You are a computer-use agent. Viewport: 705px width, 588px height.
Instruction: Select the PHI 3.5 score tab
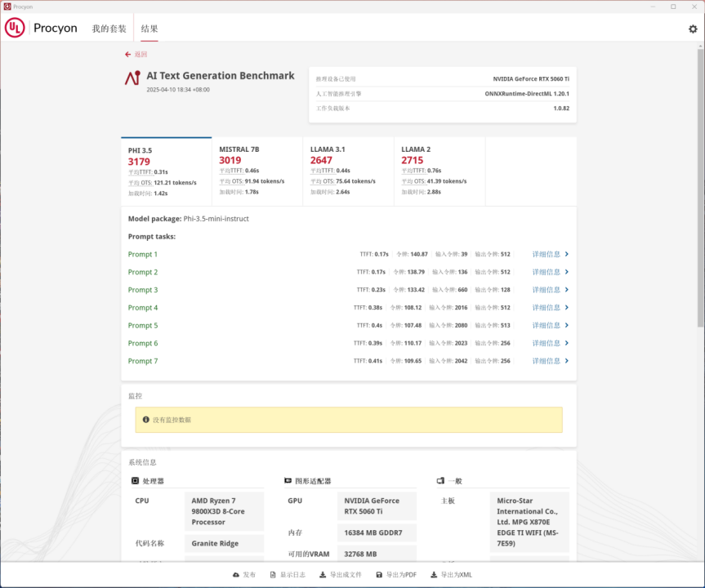[x=167, y=171]
